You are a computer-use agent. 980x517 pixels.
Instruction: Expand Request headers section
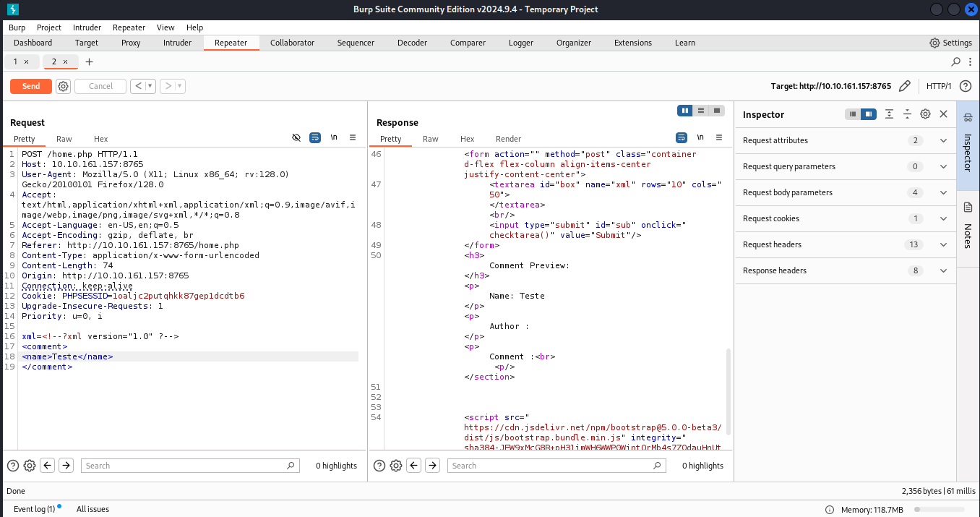pos(846,244)
